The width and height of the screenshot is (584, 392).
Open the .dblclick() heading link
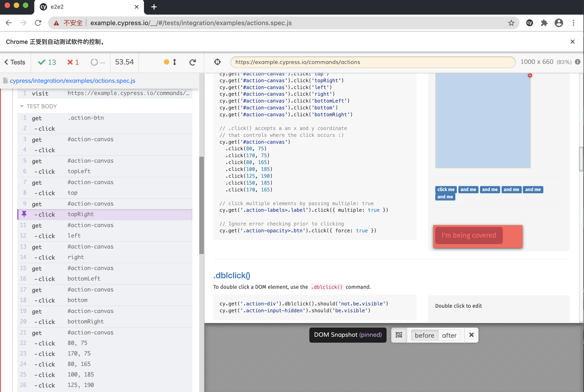pos(232,275)
